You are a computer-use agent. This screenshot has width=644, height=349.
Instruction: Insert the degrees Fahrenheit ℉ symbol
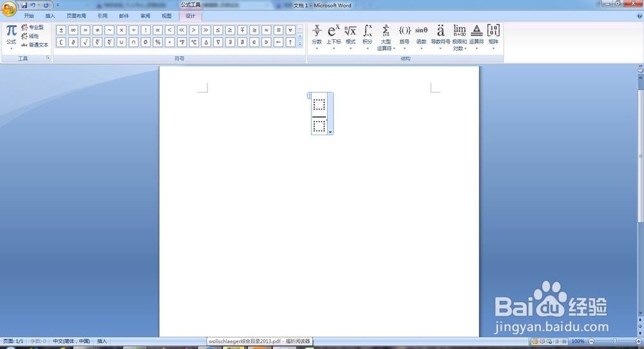[182, 42]
